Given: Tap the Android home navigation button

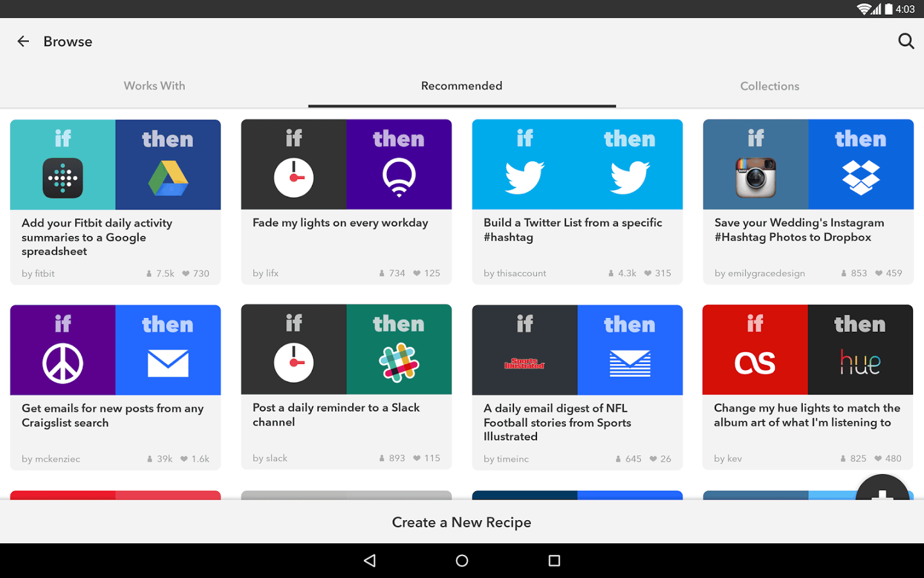Looking at the screenshot, I should [x=462, y=561].
